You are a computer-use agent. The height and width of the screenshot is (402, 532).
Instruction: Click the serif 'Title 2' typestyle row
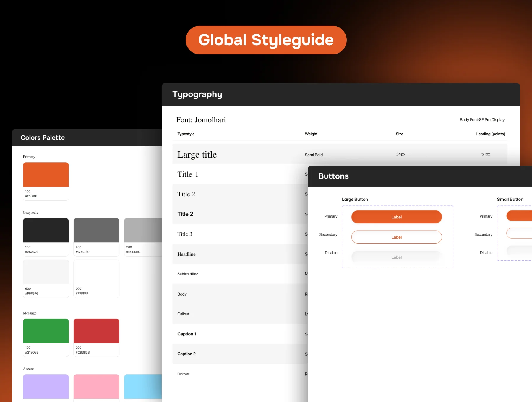(240, 194)
